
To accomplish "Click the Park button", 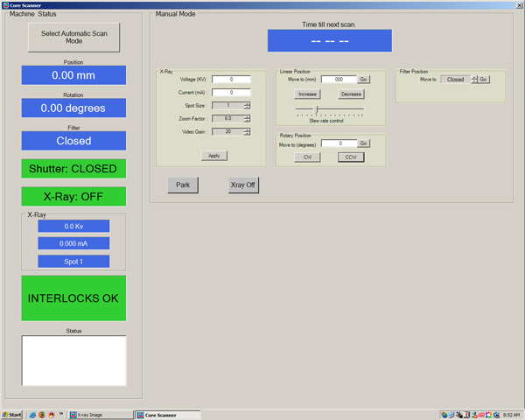I will point(183,185).
